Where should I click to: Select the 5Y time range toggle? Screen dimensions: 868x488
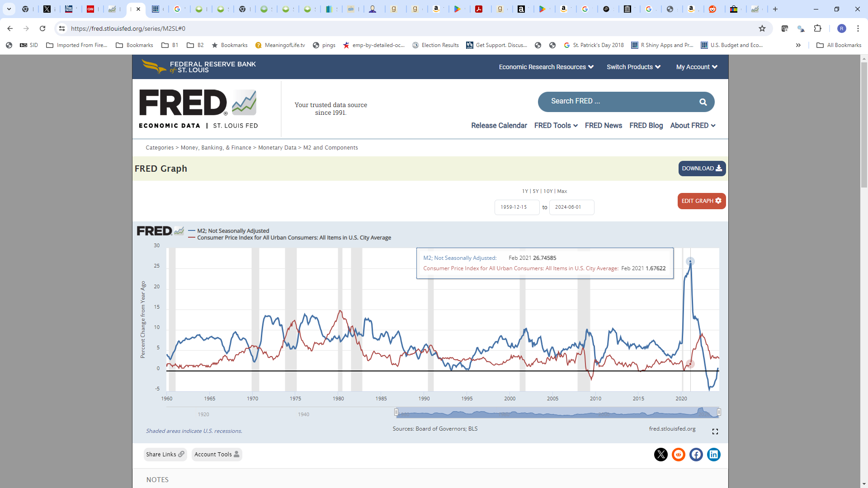[535, 191]
